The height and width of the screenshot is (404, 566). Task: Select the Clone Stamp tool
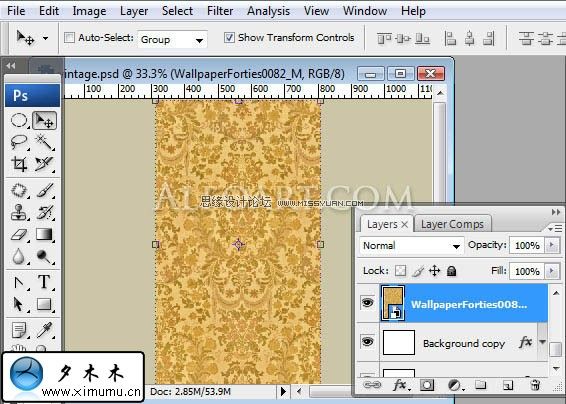(19, 212)
